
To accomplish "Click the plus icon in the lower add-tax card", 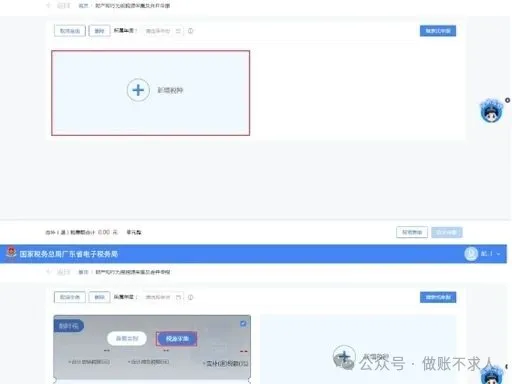I will click(x=344, y=356).
